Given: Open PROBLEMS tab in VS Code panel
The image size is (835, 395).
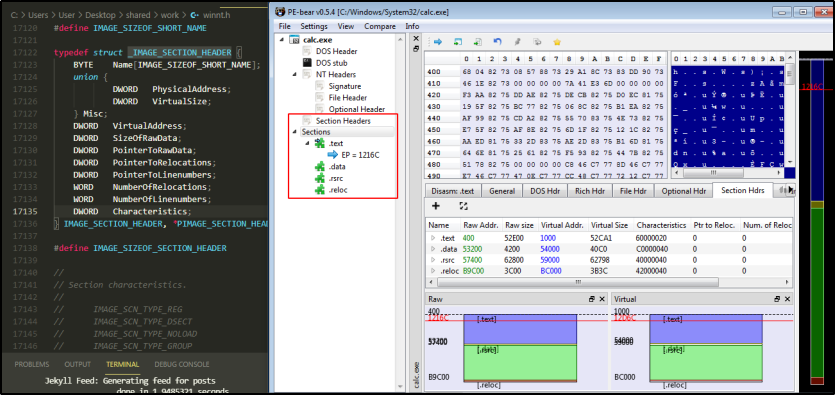Looking at the screenshot, I should point(32,365).
